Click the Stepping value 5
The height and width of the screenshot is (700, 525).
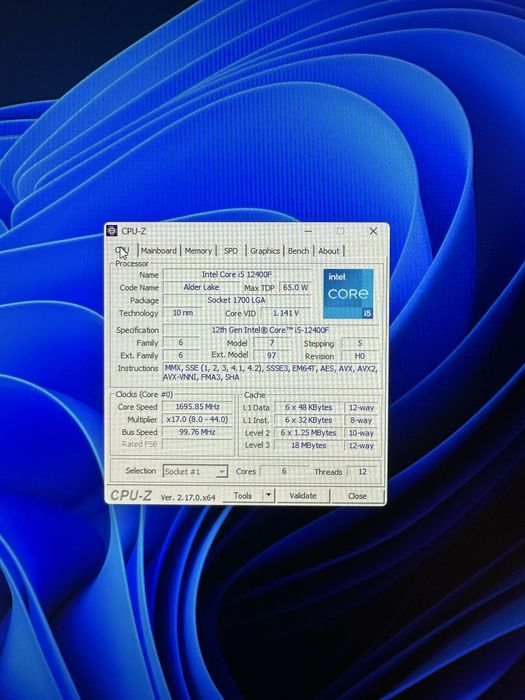click(x=360, y=343)
